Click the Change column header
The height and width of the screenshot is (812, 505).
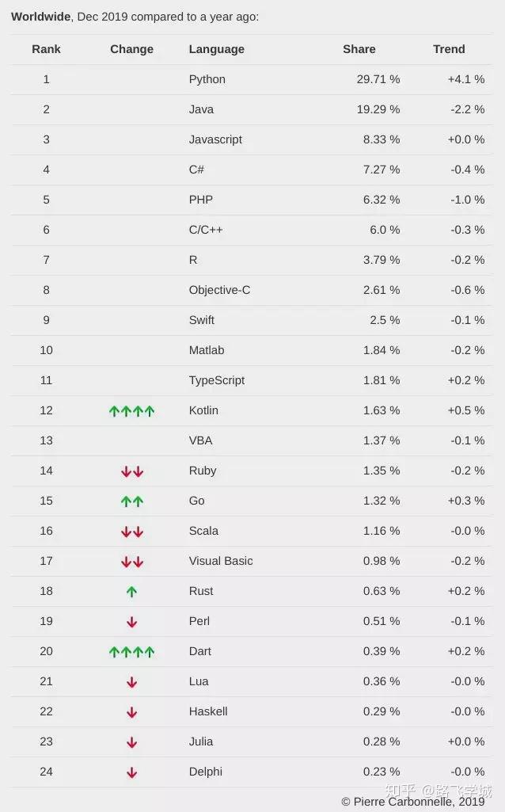point(131,49)
